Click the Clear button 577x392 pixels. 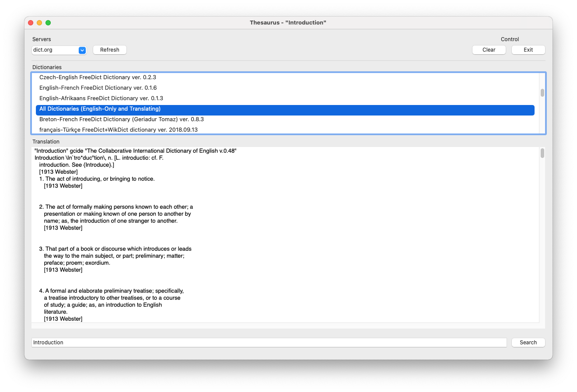(x=489, y=50)
